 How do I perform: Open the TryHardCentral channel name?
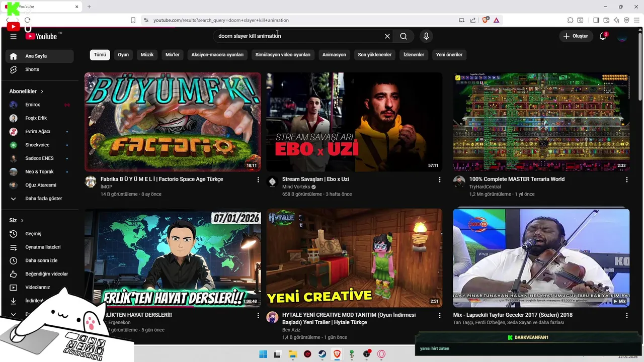[485, 187]
